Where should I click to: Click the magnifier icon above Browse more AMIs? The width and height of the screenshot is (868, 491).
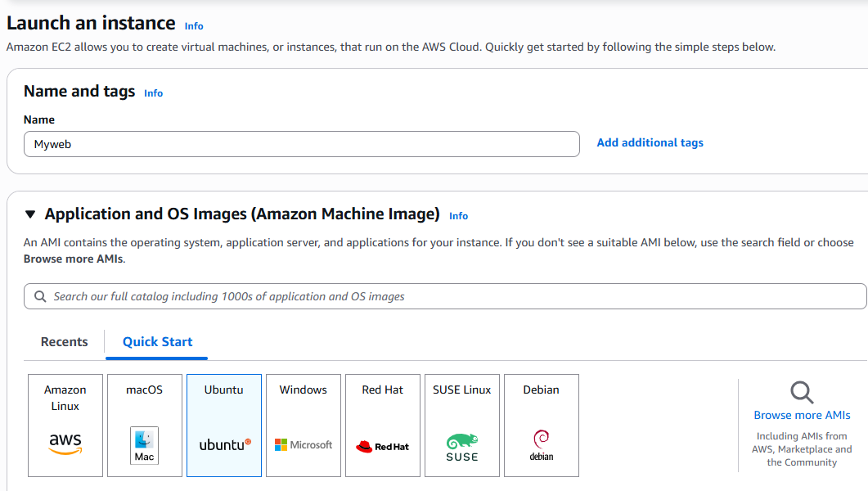[802, 391]
